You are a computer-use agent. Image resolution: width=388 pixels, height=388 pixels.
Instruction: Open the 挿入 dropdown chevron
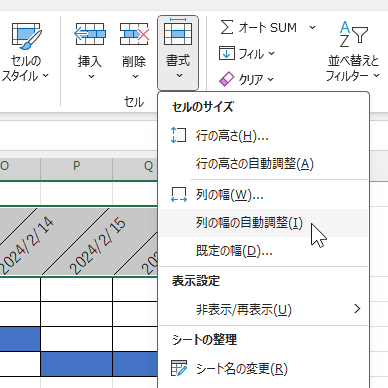[x=91, y=77]
